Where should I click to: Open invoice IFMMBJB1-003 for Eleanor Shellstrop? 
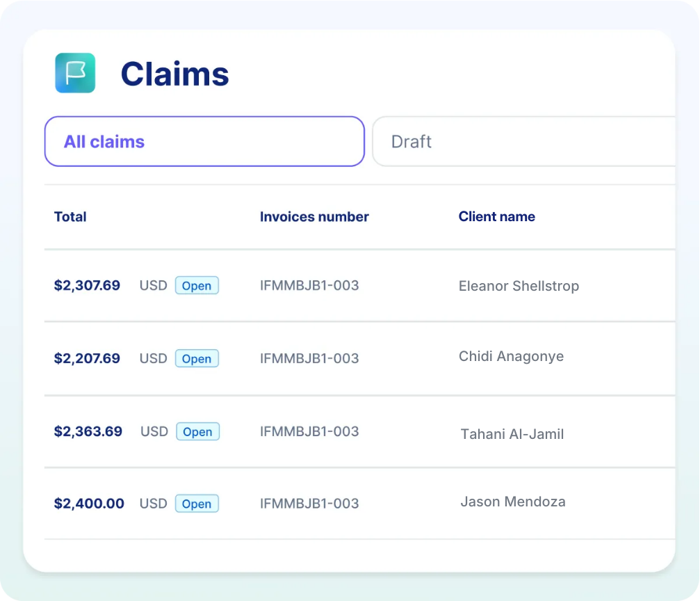[309, 285]
